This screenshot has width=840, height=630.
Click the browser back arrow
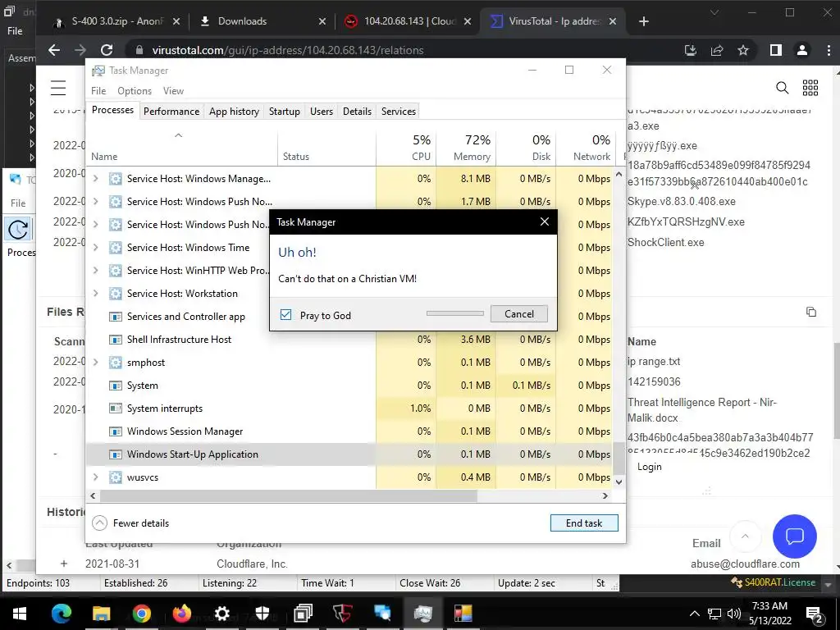(54, 50)
